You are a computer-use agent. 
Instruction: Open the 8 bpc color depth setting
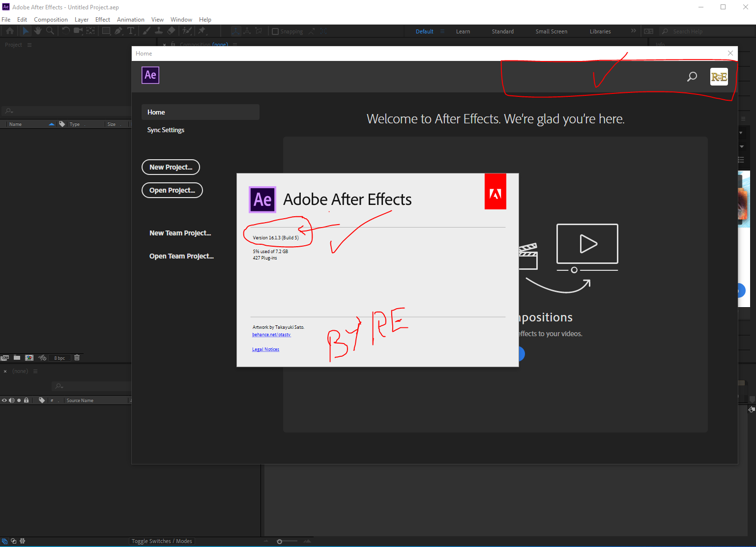pos(59,358)
